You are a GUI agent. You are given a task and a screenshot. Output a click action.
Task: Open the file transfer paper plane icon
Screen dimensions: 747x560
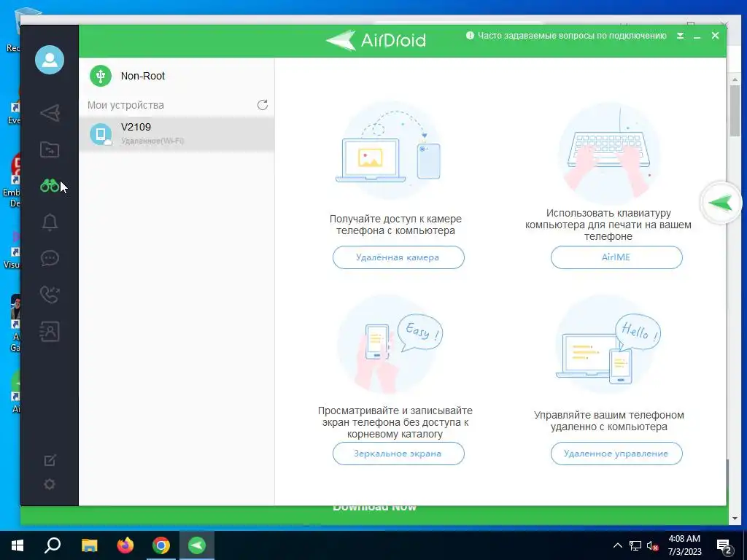pyautogui.click(x=50, y=113)
